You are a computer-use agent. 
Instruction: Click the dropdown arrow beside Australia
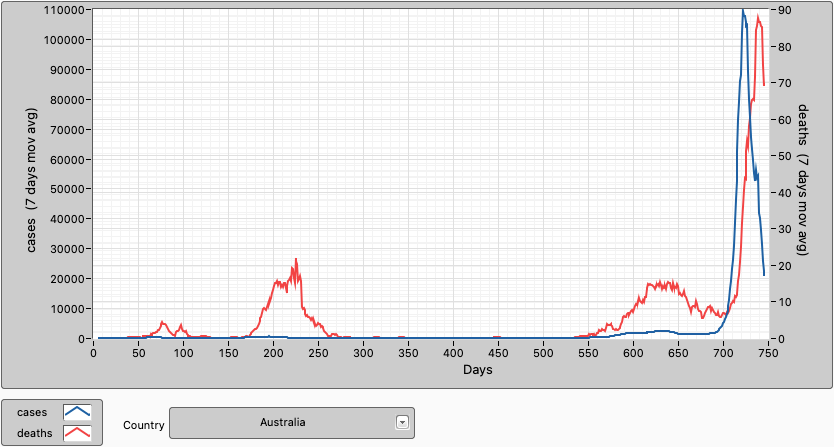402,423
